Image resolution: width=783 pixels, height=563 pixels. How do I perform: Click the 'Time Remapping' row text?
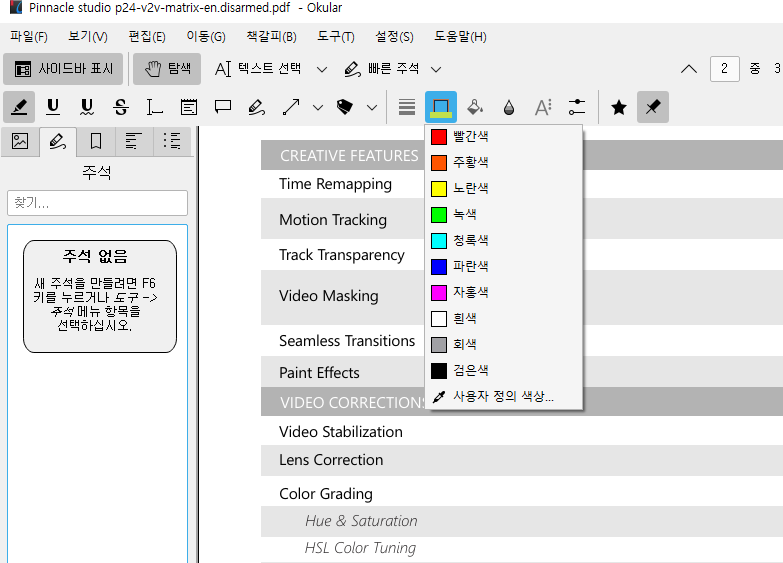pyautogui.click(x=335, y=184)
